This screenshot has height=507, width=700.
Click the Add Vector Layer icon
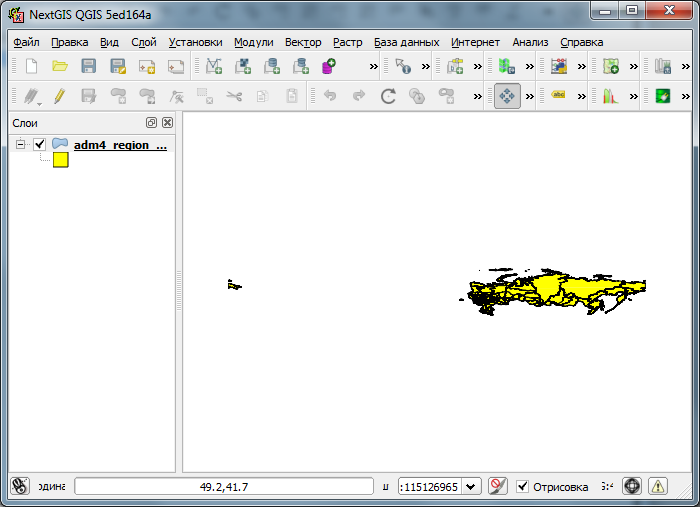(213, 66)
